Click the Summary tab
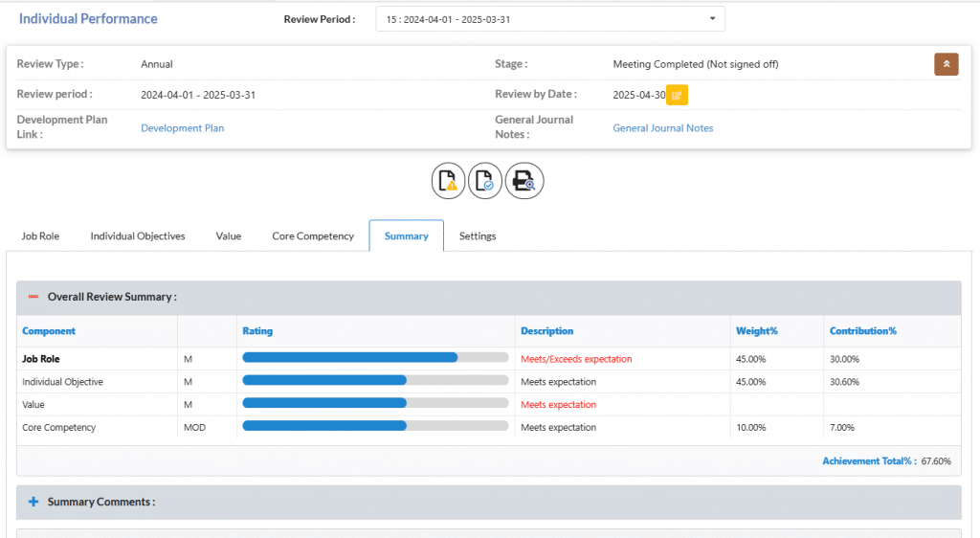The height and width of the screenshot is (538, 980). tap(406, 235)
